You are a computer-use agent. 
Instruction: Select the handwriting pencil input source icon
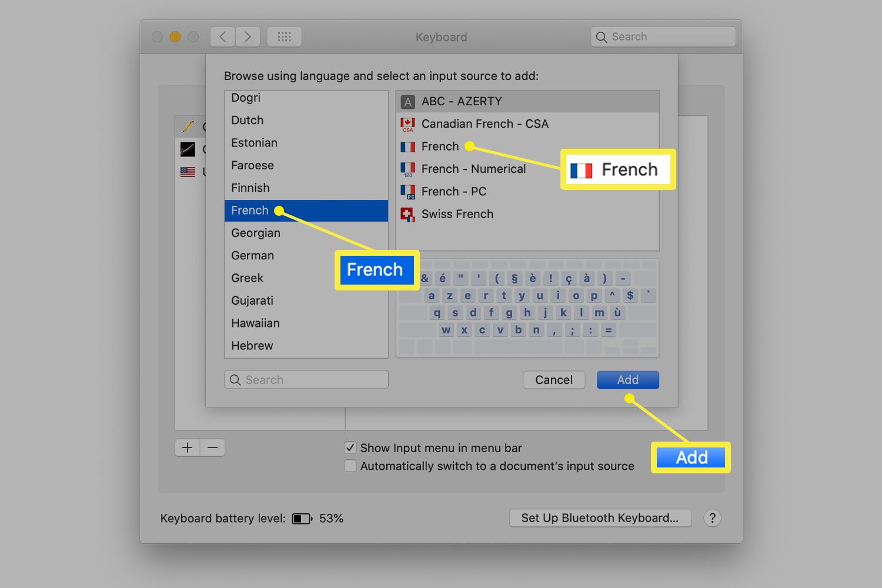[188, 126]
